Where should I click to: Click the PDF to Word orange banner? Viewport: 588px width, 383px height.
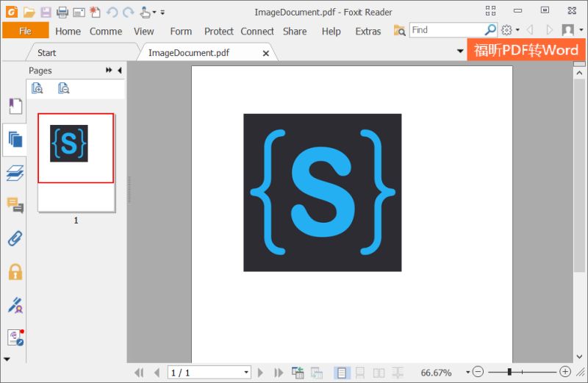(526, 49)
